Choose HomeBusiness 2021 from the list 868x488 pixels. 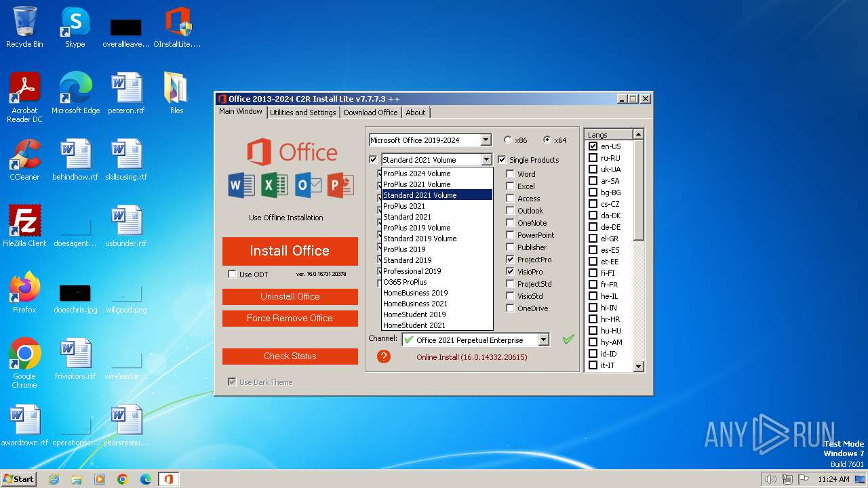(437, 304)
